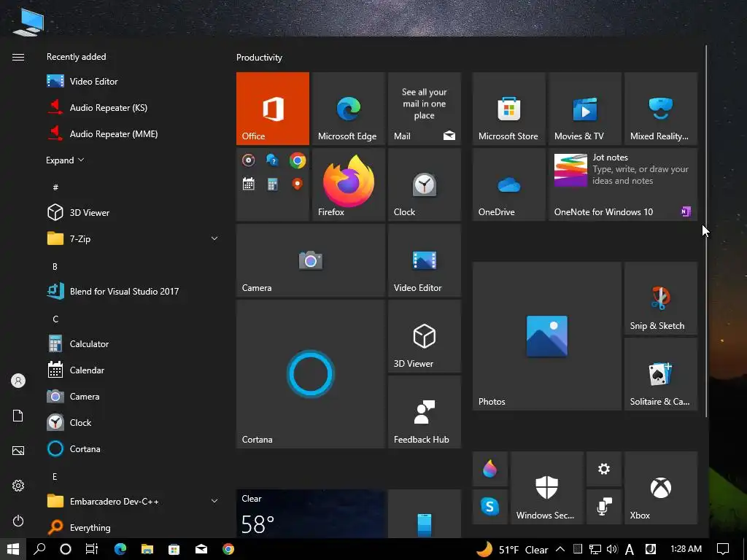Launch the Movies & TV tile

point(585,109)
